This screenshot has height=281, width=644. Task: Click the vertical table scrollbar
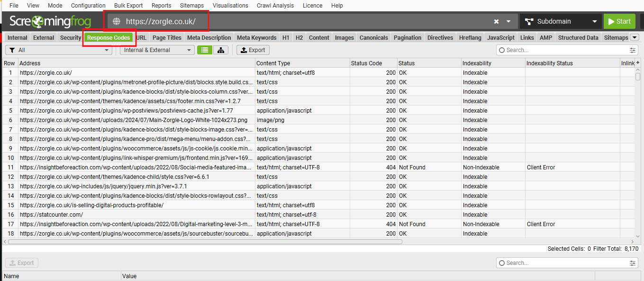(x=638, y=76)
